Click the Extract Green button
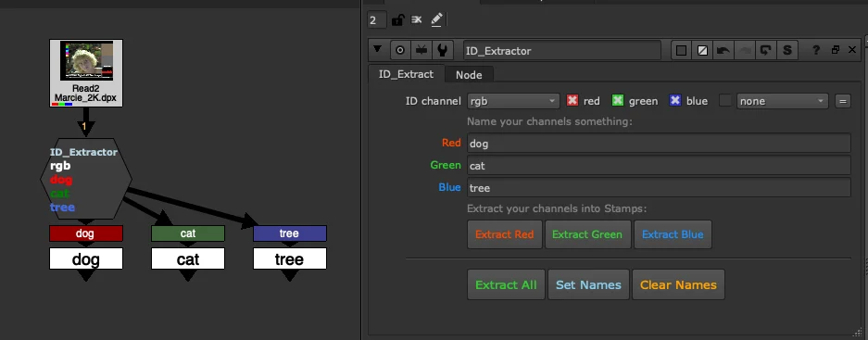The width and height of the screenshot is (868, 340). coord(587,234)
